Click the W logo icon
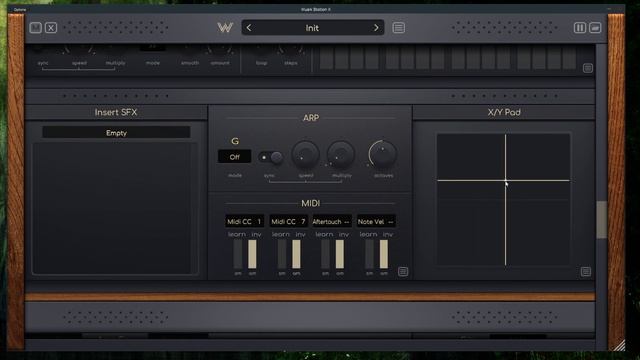 pyautogui.click(x=225, y=28)
